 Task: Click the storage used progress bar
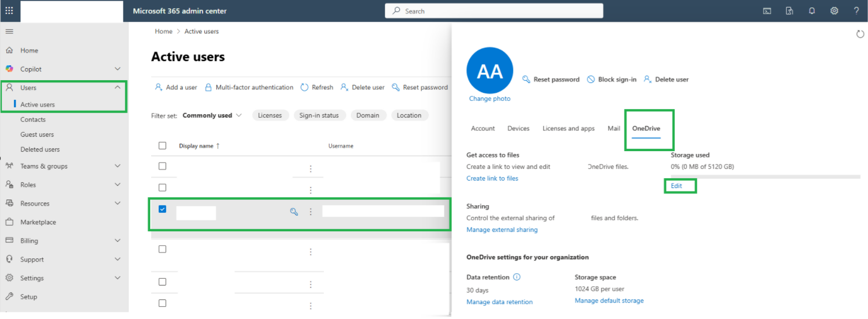pyautogui.click(x=765, y=177)
